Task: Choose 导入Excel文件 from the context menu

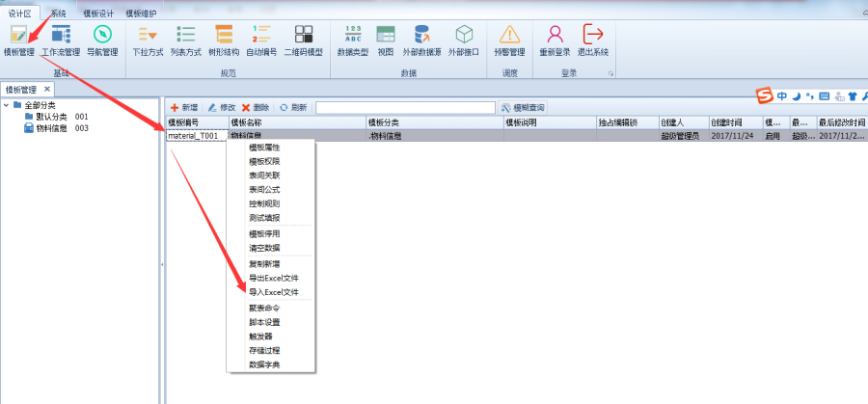Action: (273, 291)
